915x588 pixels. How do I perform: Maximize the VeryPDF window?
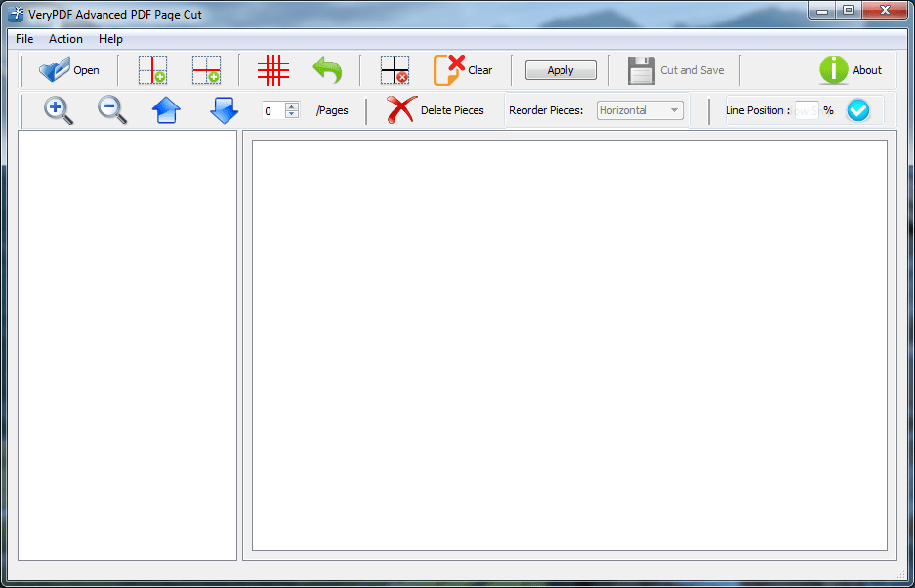pyautogui.click(x=849, y=10)
